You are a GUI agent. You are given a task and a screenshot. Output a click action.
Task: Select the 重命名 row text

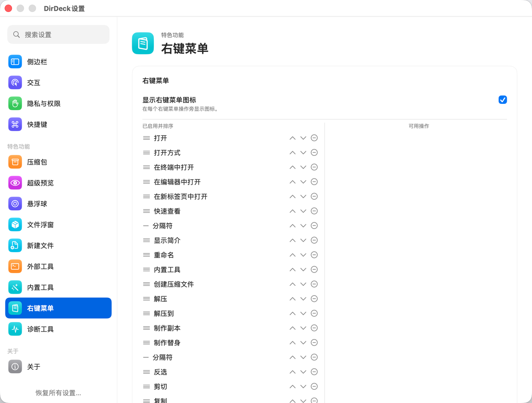click(x=164, y=255)
